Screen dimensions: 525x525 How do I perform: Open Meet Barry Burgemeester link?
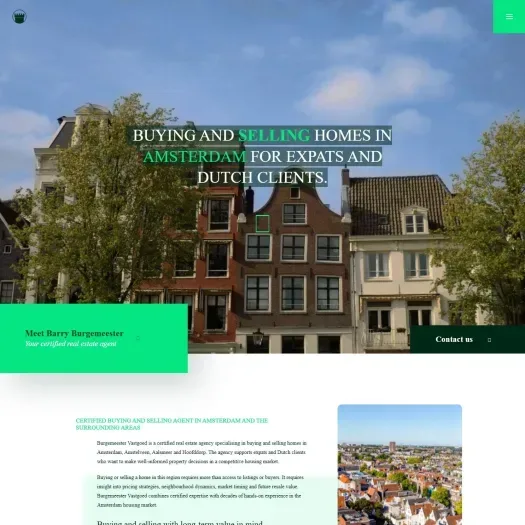94,338
